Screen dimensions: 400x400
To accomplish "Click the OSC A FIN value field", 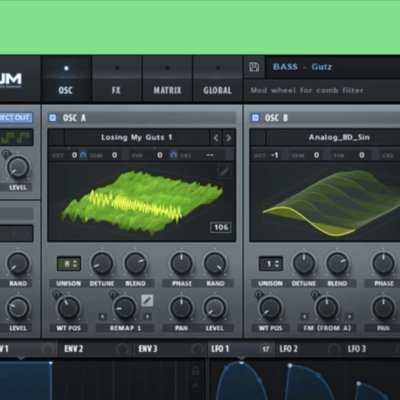I will [x=160, y=155].
